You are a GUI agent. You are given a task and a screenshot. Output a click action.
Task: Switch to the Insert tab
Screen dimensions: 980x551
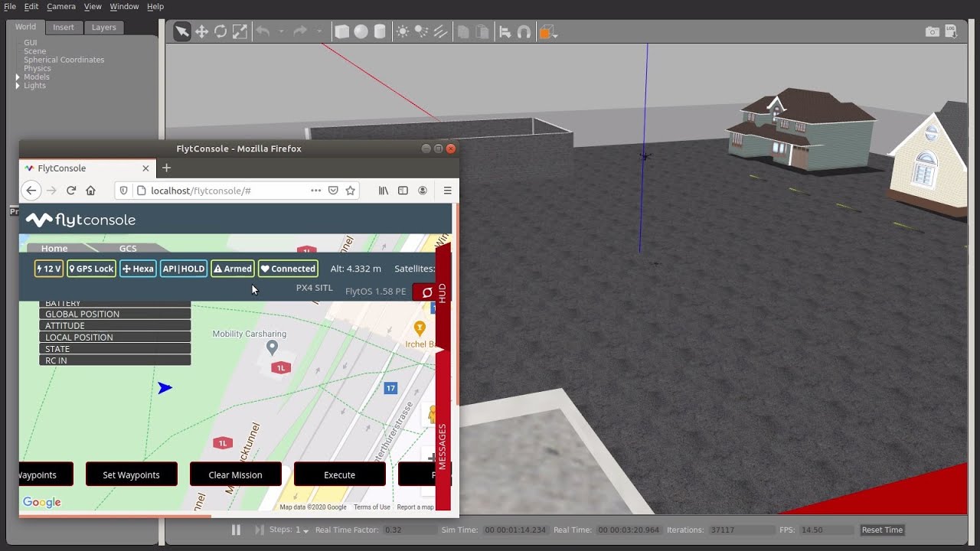click(x=64, y=27)
